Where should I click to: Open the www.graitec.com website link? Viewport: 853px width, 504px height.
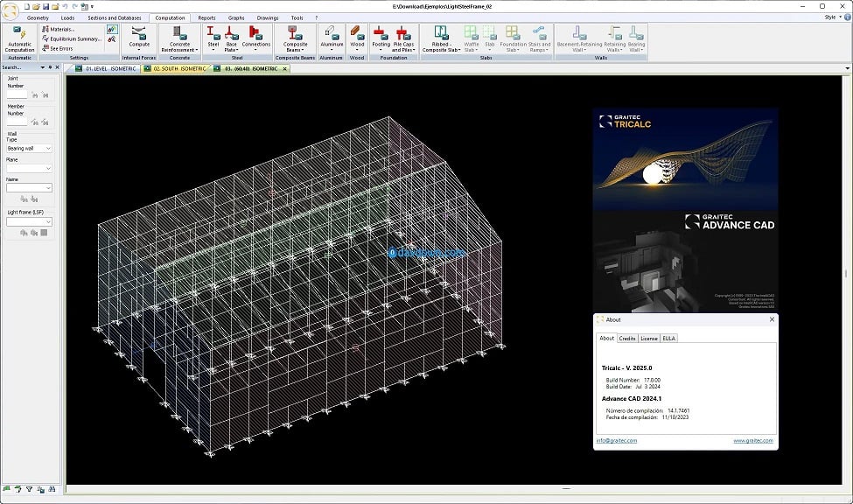coord(753,441)
